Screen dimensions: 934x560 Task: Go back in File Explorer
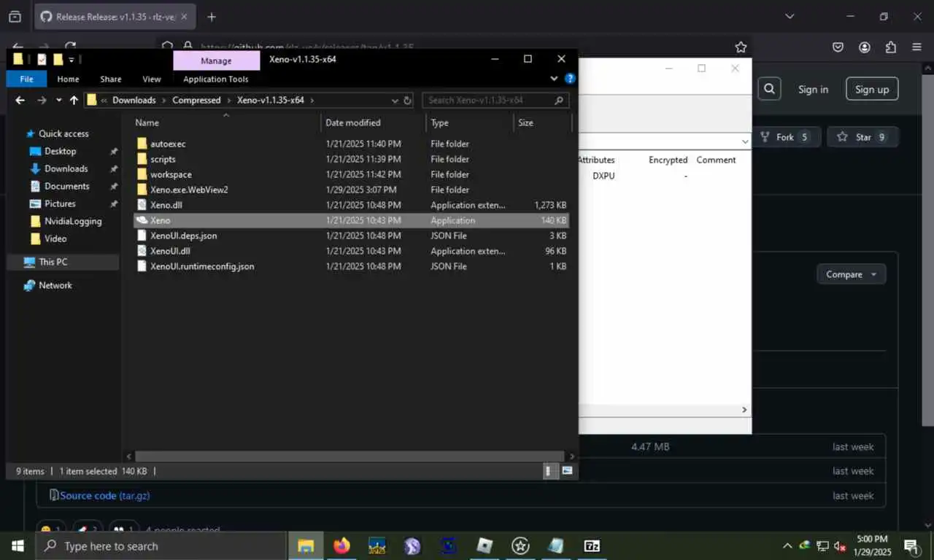click(x=20, y=100)
